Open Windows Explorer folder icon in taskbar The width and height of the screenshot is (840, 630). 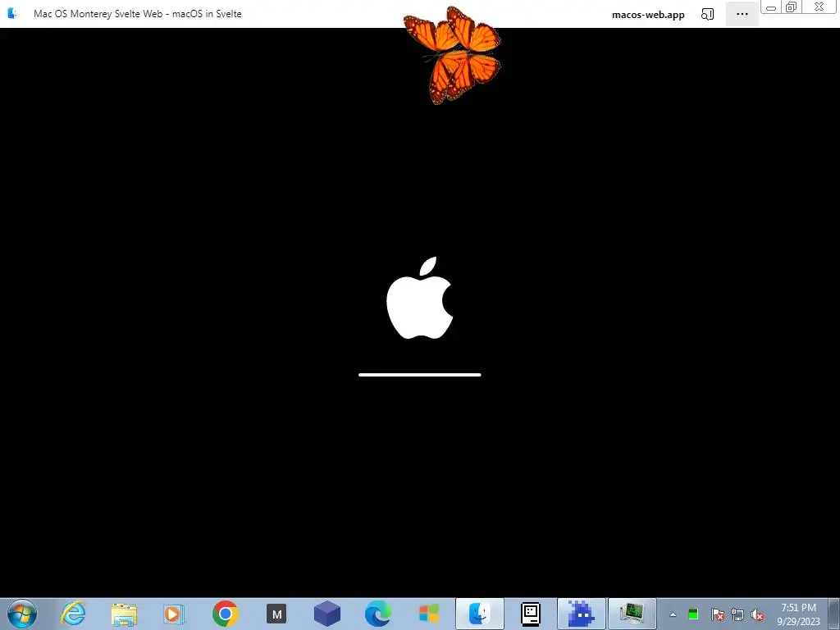(x=124, y=614)
